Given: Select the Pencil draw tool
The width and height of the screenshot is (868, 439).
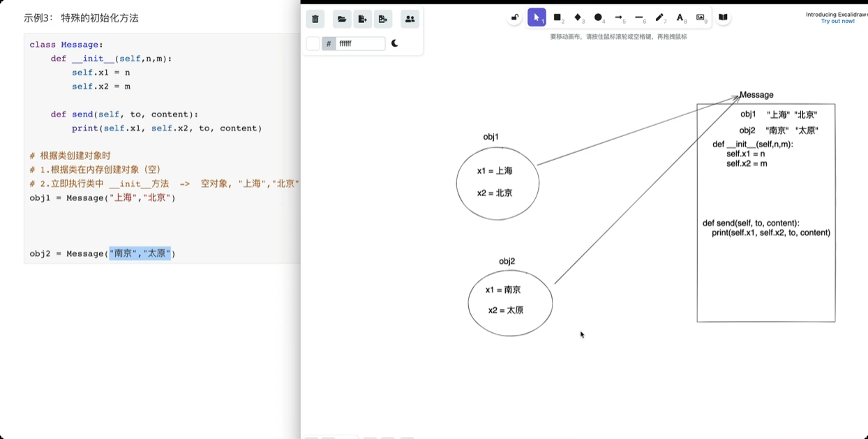Looking at the screenshot, I should pyautogui.click(x=659, y=17).
